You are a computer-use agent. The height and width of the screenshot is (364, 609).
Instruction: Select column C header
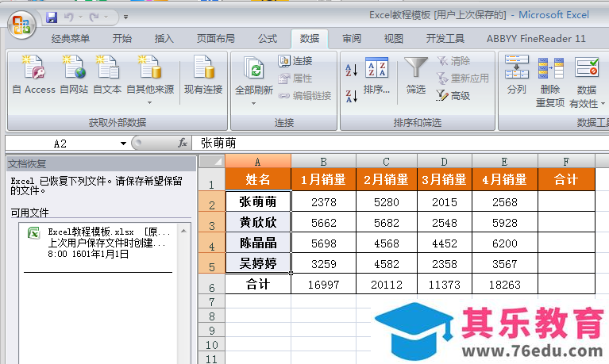pyautogui.click(x=387, y=162)
